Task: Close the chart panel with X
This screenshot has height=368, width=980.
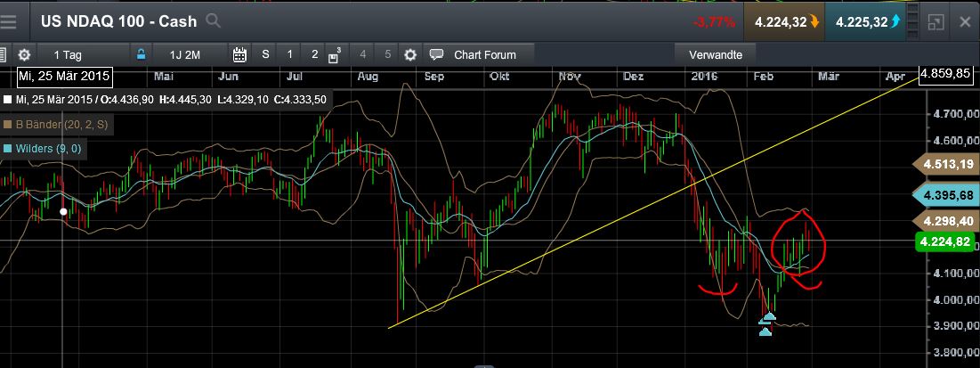Action: coord(965,22)
